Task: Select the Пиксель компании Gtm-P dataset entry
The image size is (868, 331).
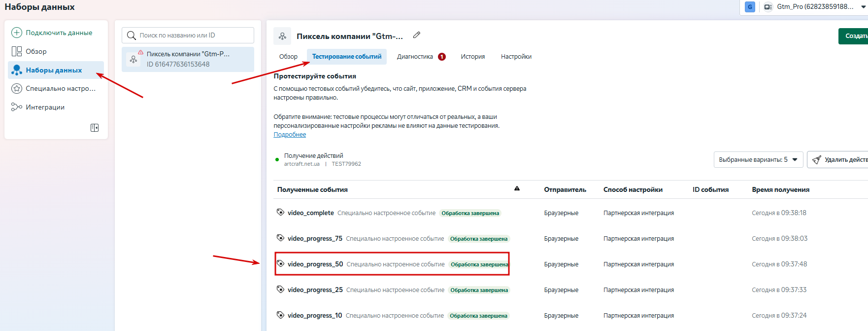Action: click(x=188, y=59)
